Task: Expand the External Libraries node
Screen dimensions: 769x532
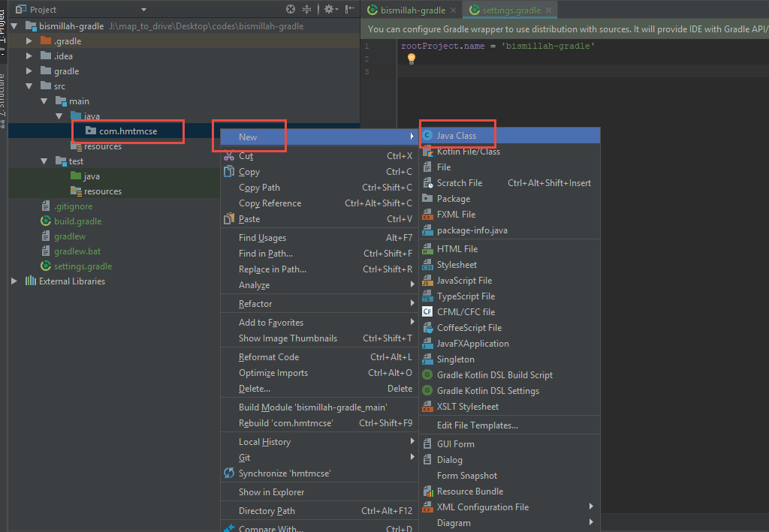Action: tap(14, 281)
